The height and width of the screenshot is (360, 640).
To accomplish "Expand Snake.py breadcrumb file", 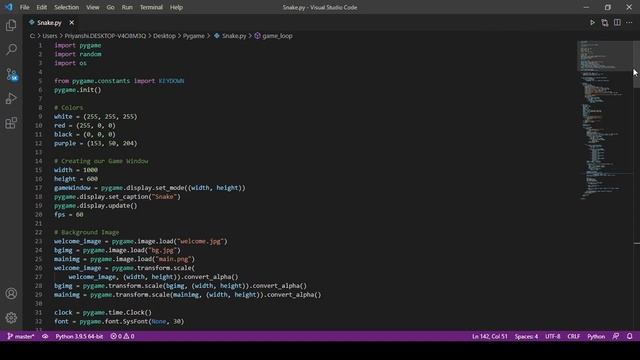I will 230,36.
